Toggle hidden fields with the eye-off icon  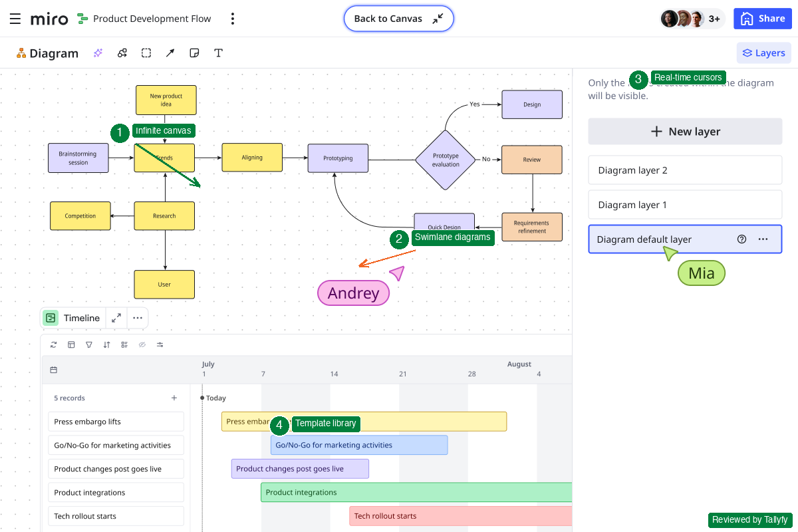(142, 344)
